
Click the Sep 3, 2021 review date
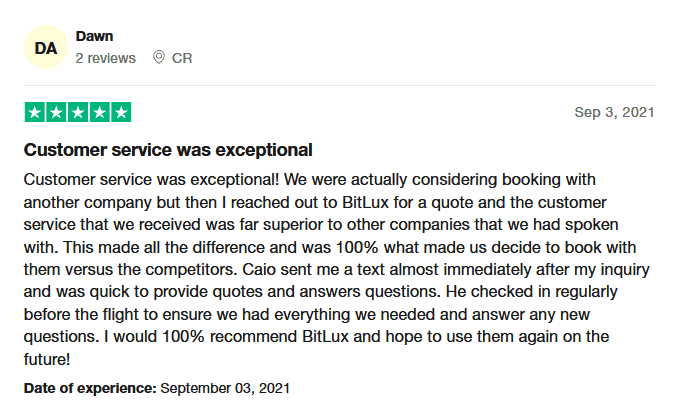[614, 112]
